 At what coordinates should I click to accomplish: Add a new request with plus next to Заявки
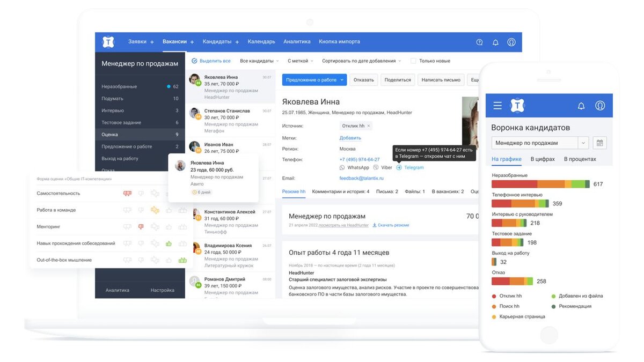152,42
